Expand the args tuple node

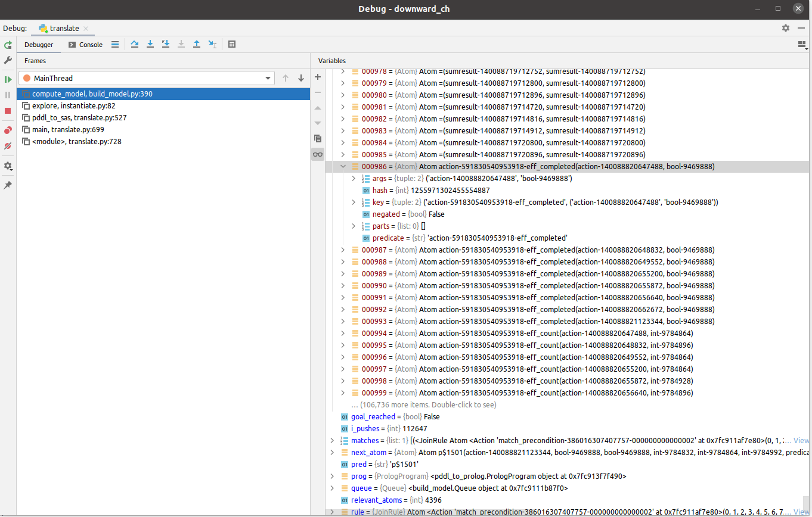pos(354,179)
